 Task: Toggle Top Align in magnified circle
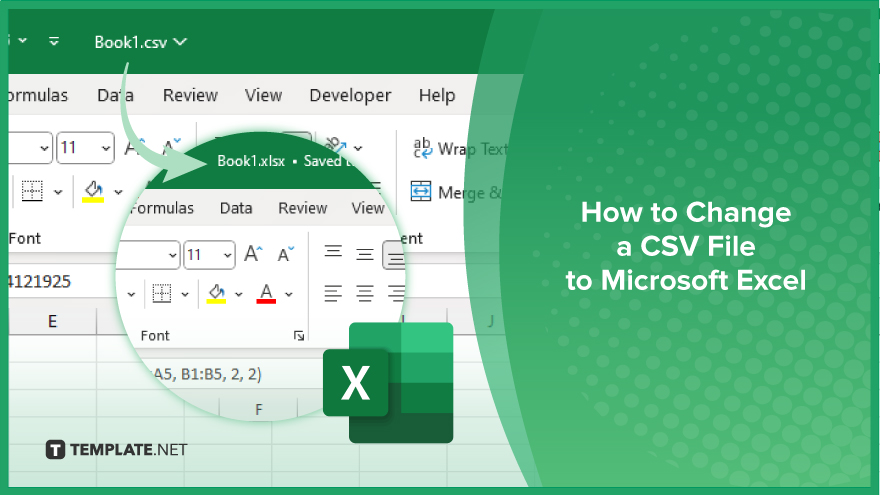pos(333,253)
